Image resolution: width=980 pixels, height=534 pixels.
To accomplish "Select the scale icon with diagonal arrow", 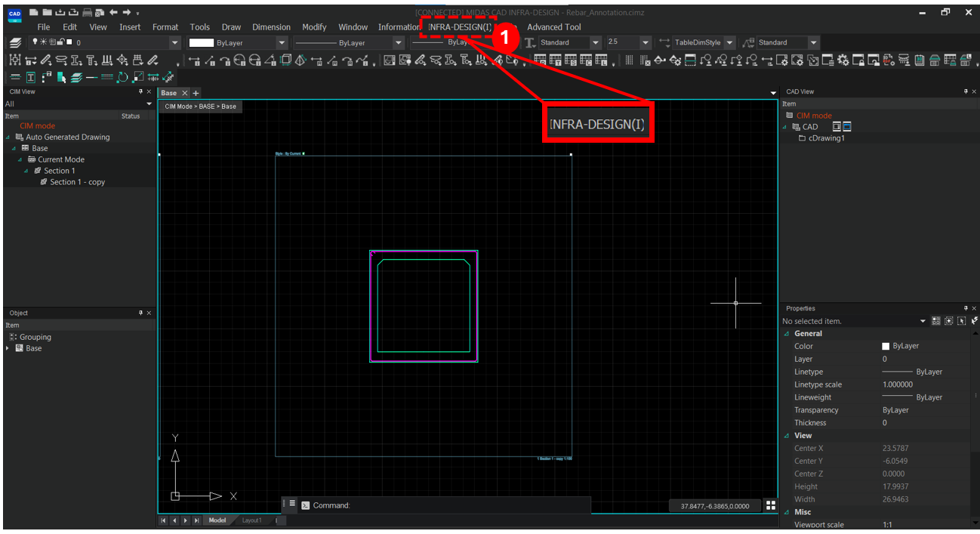I will coord(138,77).
